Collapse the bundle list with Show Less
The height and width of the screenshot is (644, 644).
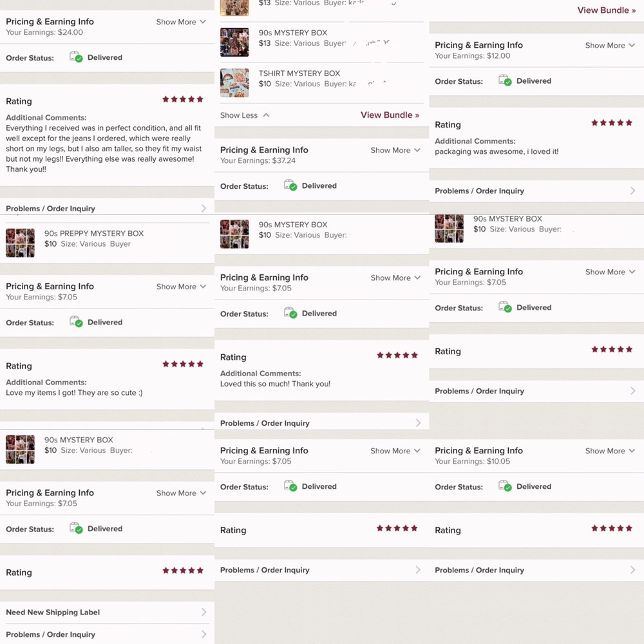(245, 115)
